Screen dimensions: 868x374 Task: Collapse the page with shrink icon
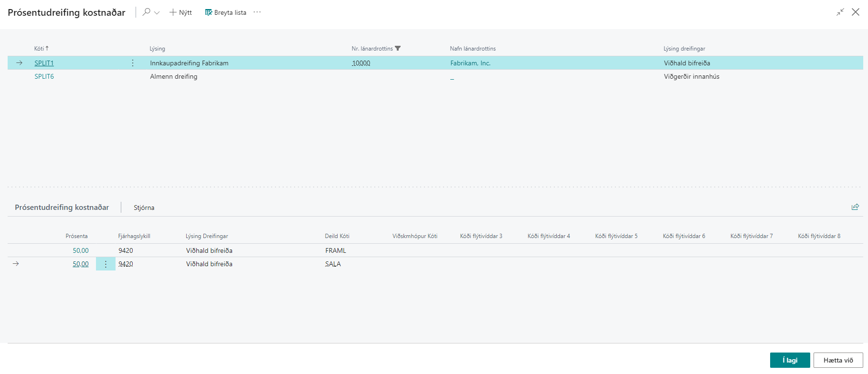840,12
